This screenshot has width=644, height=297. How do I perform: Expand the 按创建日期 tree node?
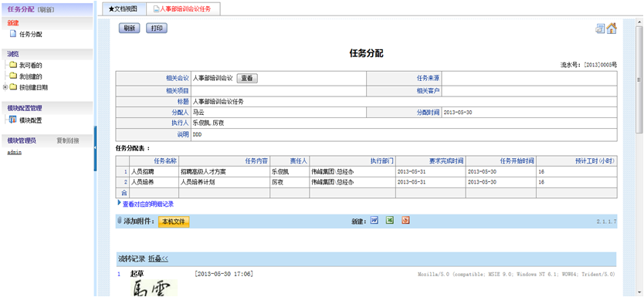click(5, 87)
